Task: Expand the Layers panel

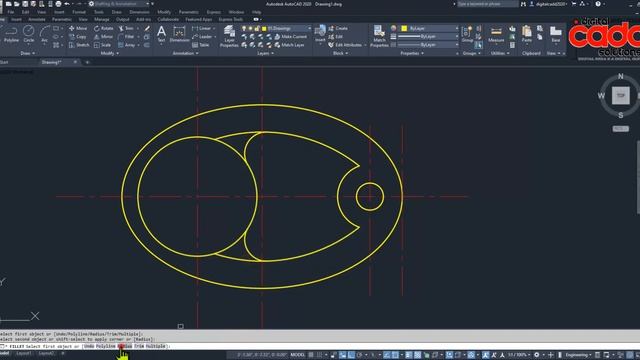Action: pyautogui.click(x=265, y=53)
